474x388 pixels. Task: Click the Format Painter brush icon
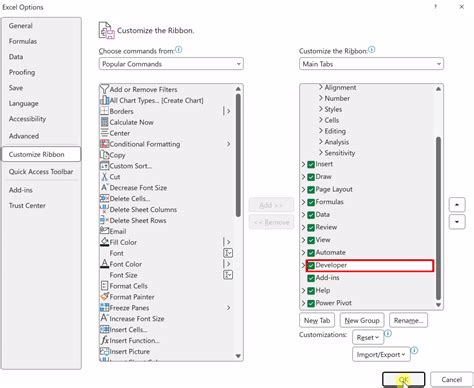105,296
